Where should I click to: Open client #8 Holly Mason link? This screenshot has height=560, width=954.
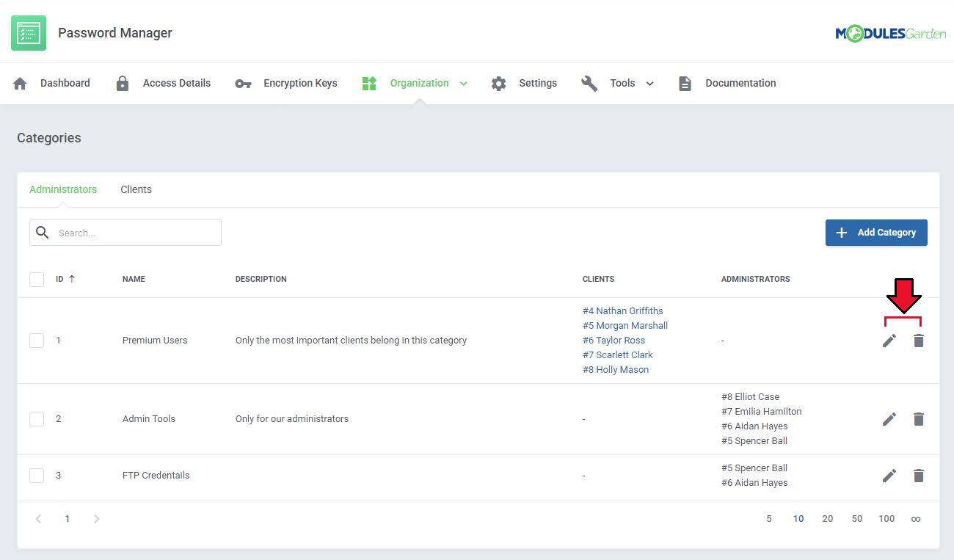tap(616, 370)
